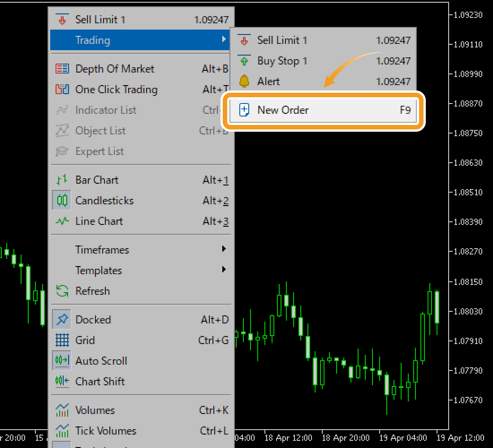Click the New Order plus icon

pos(244,110)
